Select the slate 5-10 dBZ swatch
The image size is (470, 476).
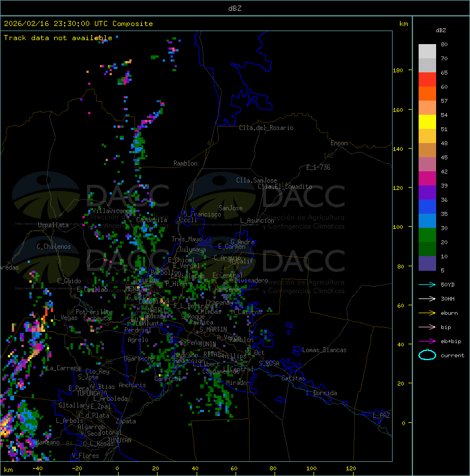pyautogui.click(x=427, y=263)
